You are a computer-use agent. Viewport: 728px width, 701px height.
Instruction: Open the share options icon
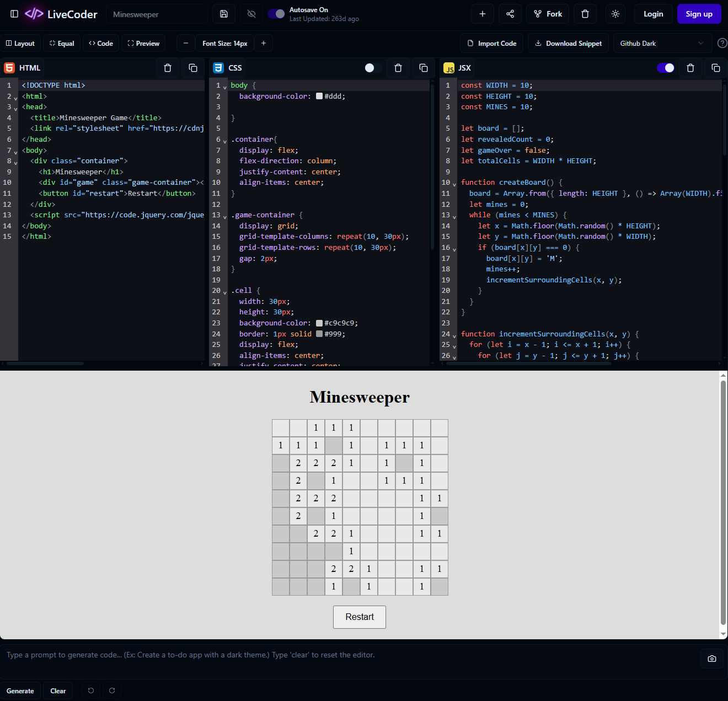coord(510,14)
